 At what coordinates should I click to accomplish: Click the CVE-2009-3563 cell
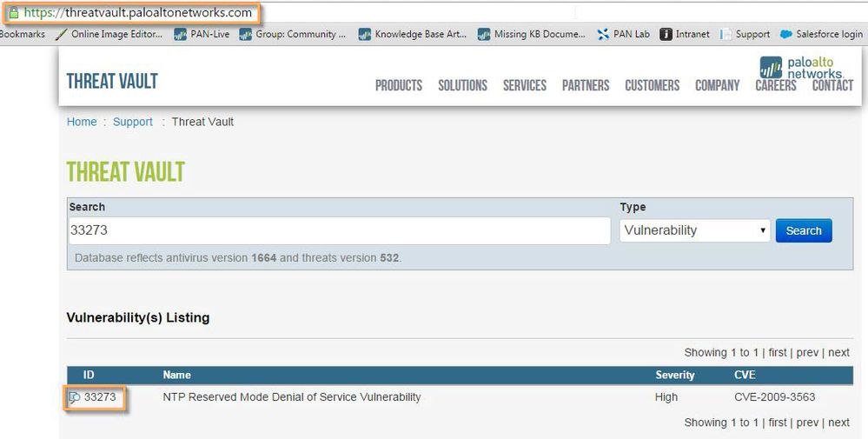point(774,397)
